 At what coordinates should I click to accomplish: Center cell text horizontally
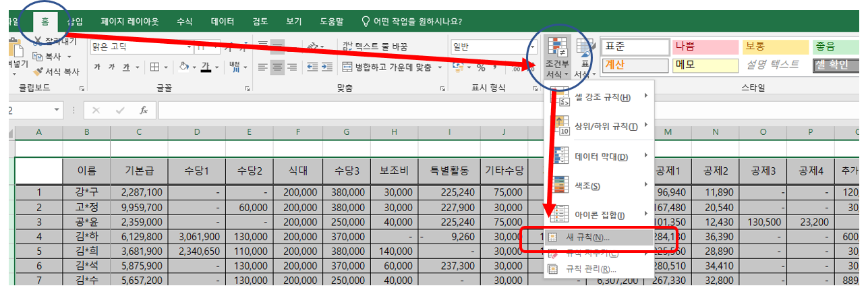[x=278, y=67]
